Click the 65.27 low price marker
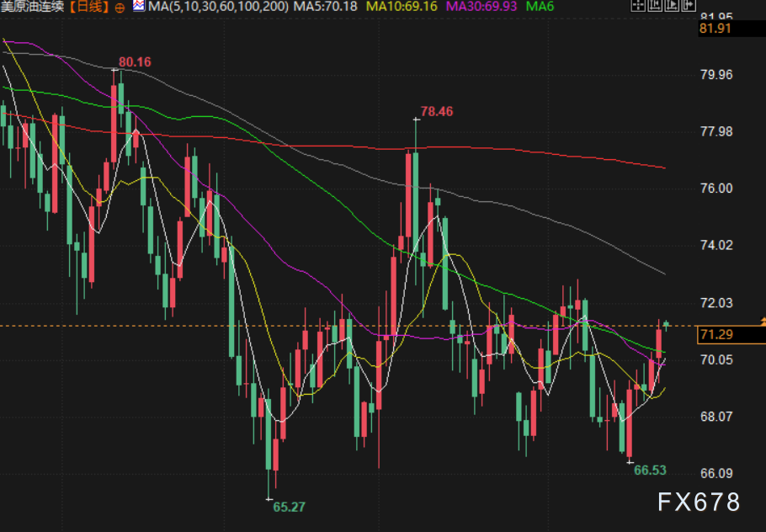Viewport: 766px width, 532px height. (289, 507)
